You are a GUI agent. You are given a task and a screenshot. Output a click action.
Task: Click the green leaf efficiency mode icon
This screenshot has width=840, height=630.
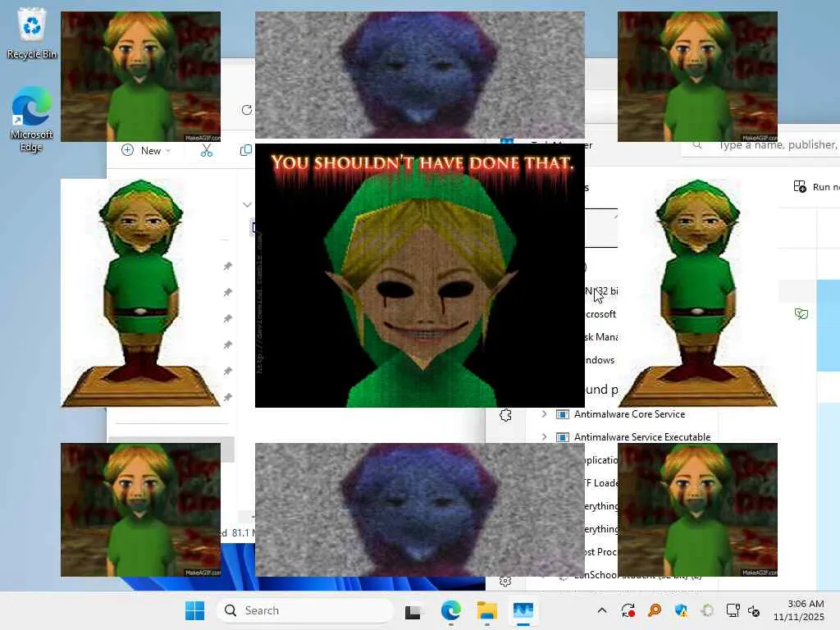(x=801, y=314)
